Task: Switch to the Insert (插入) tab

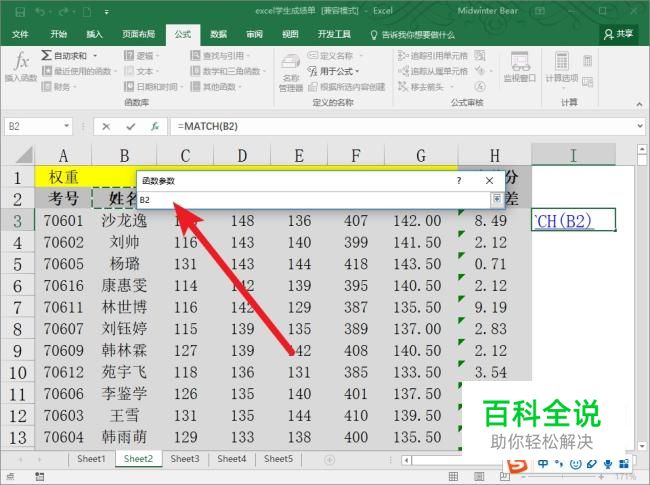Action: click(94, 34)
